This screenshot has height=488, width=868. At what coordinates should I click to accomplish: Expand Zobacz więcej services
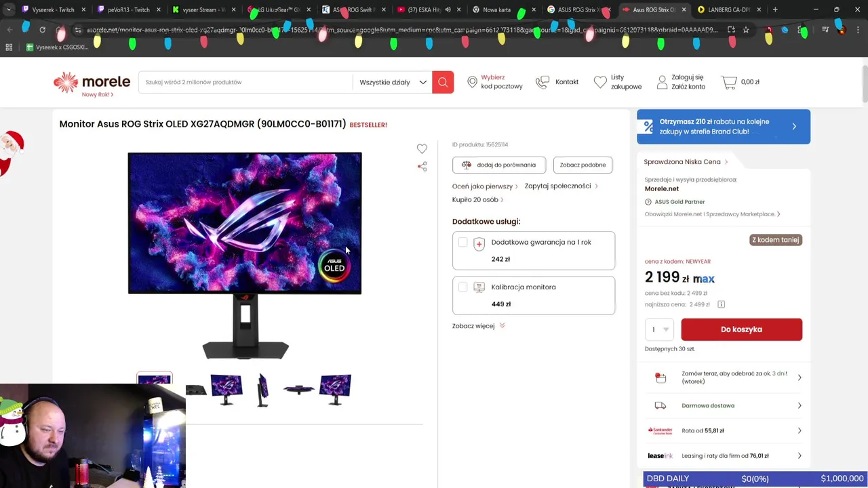point(479,326)
